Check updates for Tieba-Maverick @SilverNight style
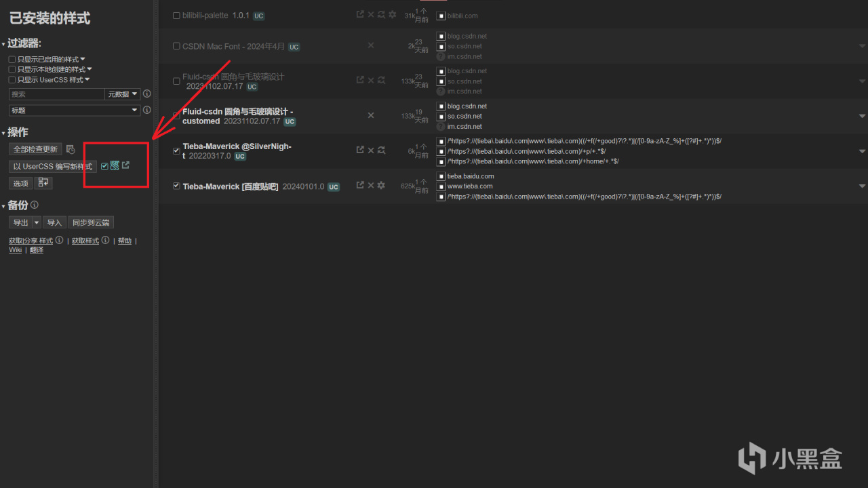Image resolution: width=868 pixels, height=488 pixels. click(381, 150)
